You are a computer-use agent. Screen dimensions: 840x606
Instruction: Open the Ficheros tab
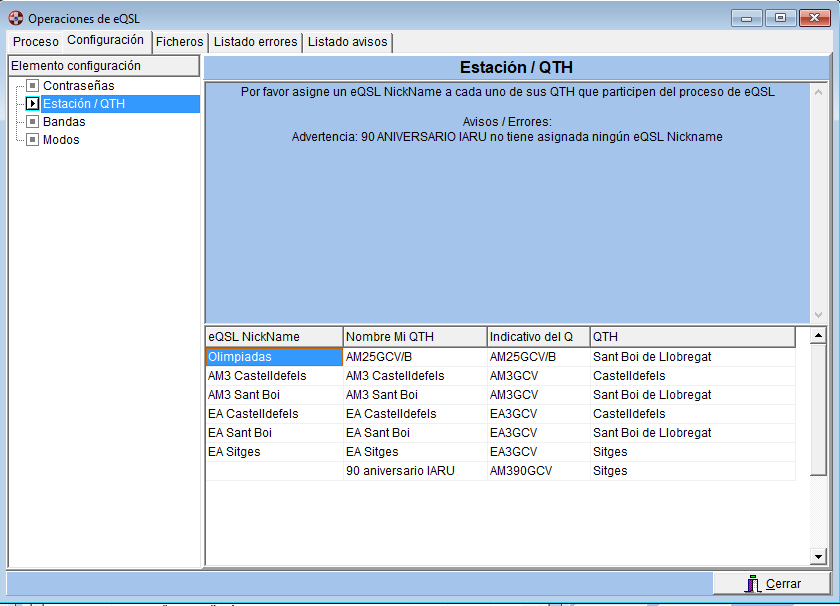[179, 42]
